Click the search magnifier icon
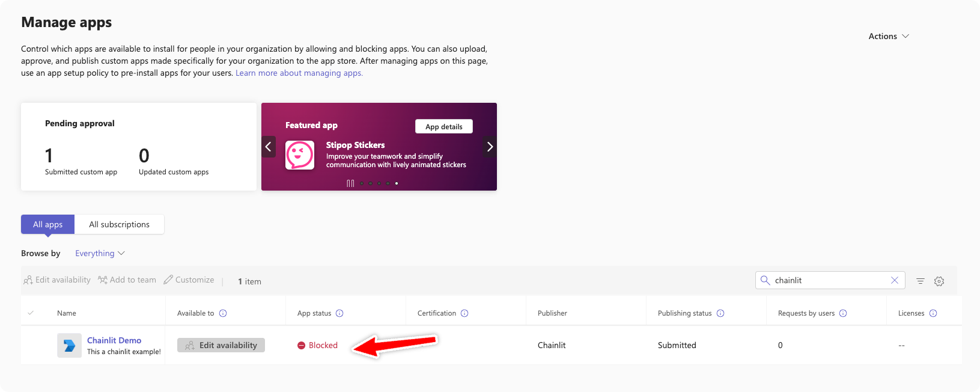The height and width of the screenshot is (392, 980). pyautogui.click(x=765, y=280)
